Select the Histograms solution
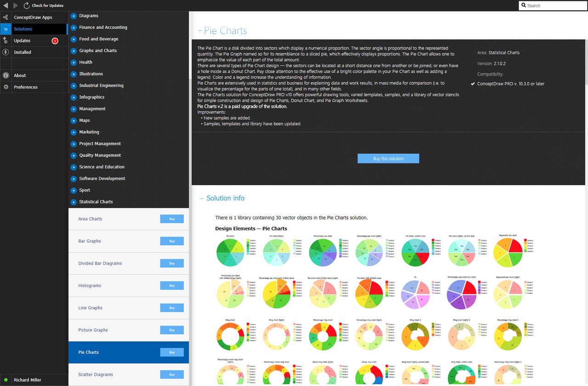This screenshot has height=386, width=588. pyautogui.click(x=90, y=285)
